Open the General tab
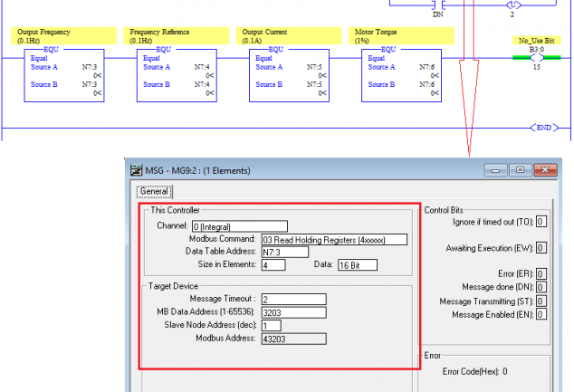The image size is (574, 392). 154,191
